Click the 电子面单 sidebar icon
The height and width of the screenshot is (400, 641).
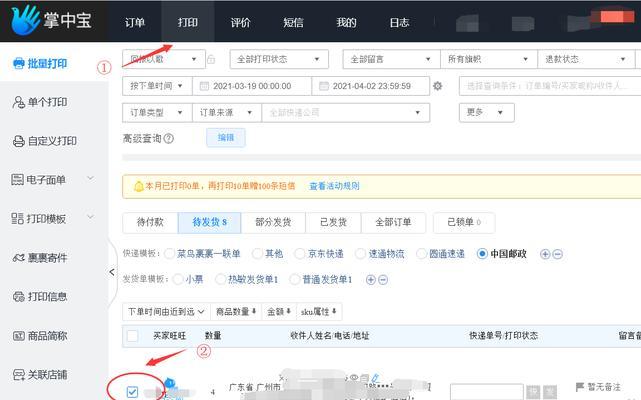(17, 180)
